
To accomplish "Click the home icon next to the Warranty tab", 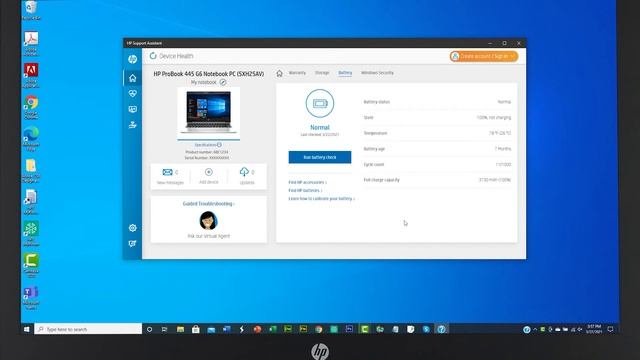I will tap(279, 73).
